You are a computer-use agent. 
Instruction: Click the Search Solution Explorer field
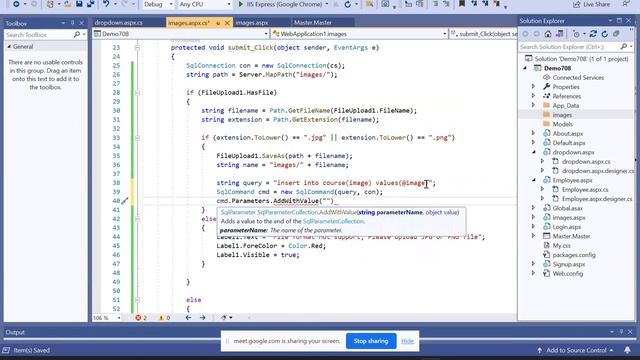tap(569, 47)
